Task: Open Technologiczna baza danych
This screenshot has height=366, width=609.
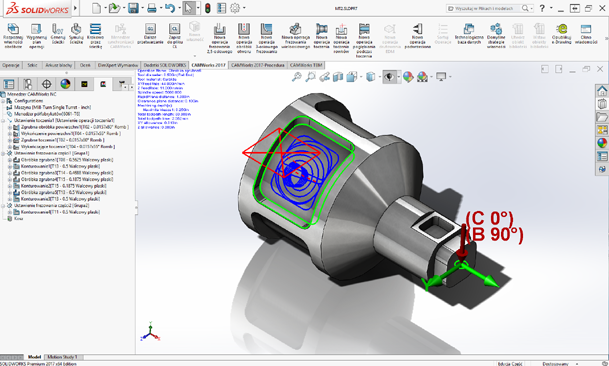Action: click(469, 34)
